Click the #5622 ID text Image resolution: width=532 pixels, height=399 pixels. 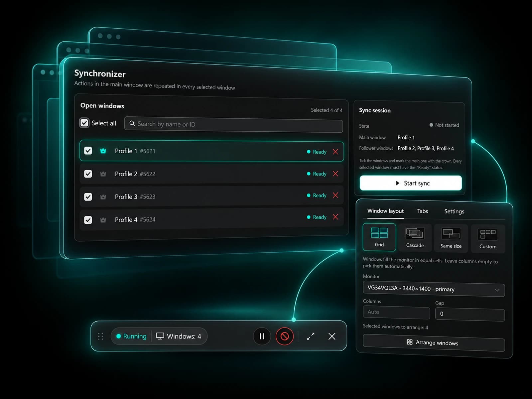tap(148, 174)
